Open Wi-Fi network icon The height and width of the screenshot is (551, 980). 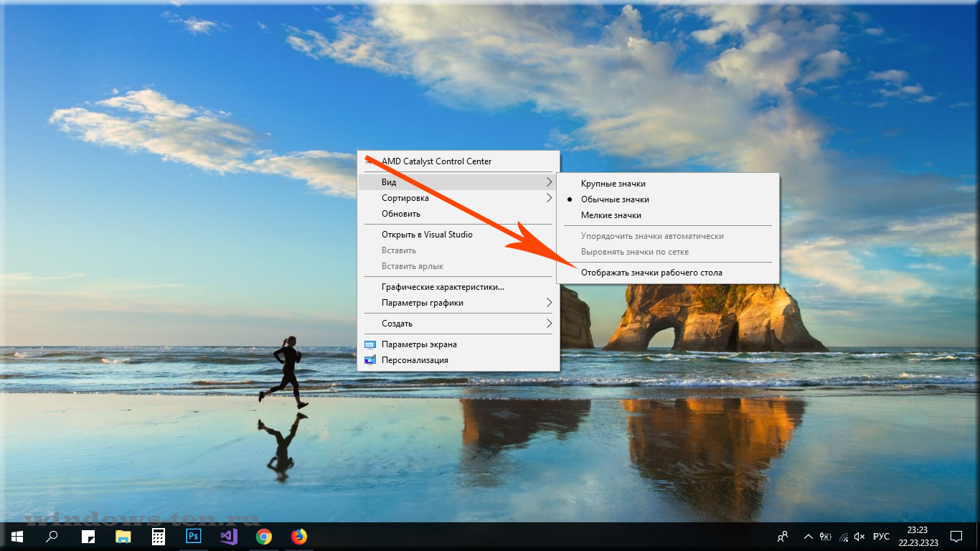[x=844, y=536]
